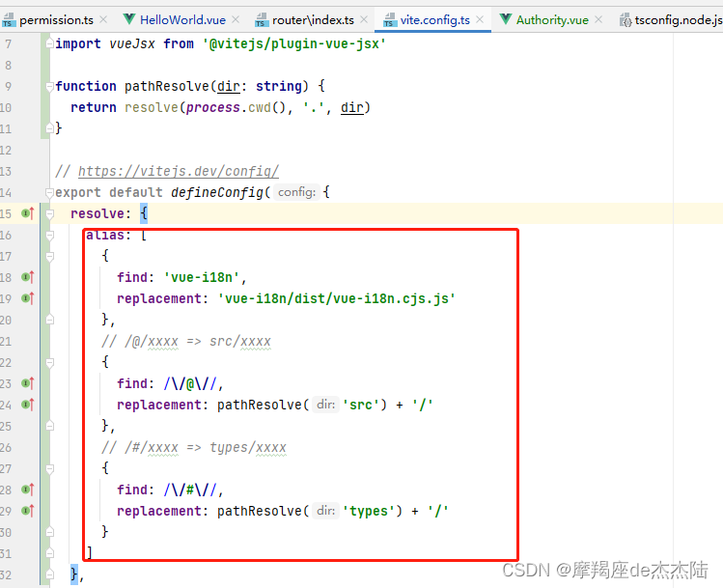723x588 pixels.
Task: Click the implements gutter icon on line 18
Action: [28, 277]
